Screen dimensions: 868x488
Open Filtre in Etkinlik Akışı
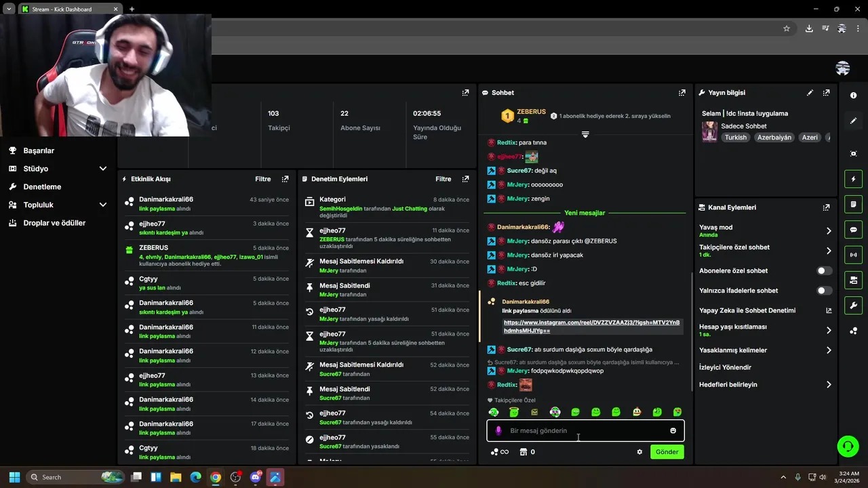(263, 179)
